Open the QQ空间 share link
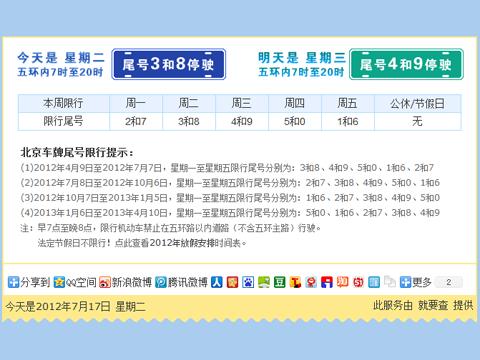 tap(81, 282)
